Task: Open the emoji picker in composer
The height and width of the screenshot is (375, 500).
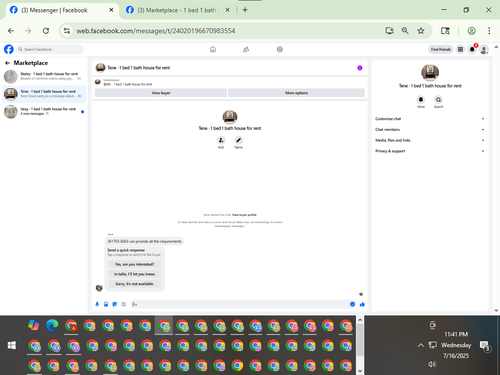Action: [352, 304]
